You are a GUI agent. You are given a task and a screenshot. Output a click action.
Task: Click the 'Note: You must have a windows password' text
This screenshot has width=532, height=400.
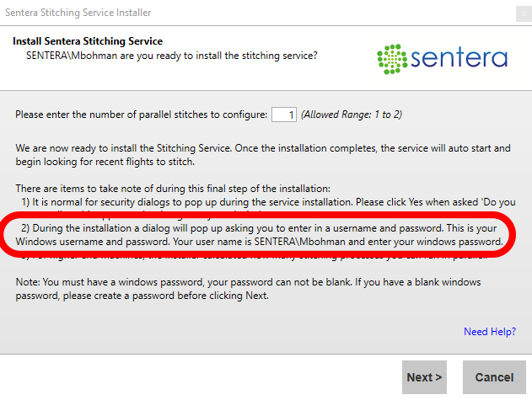pos(263,283)
